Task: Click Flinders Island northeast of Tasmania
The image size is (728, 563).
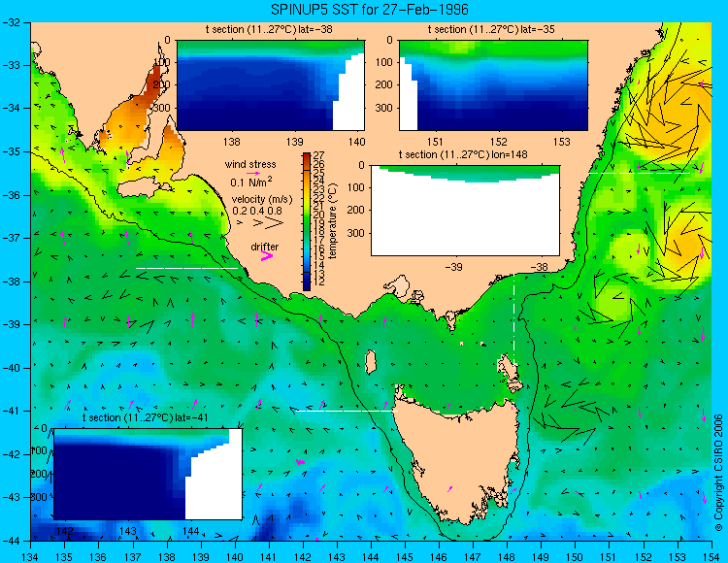Action: [510, 372]
